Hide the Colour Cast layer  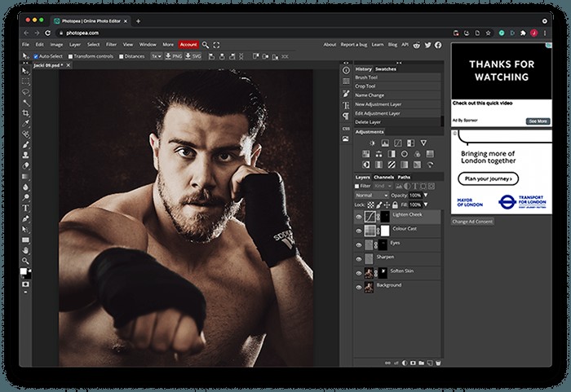pos(359,231)
